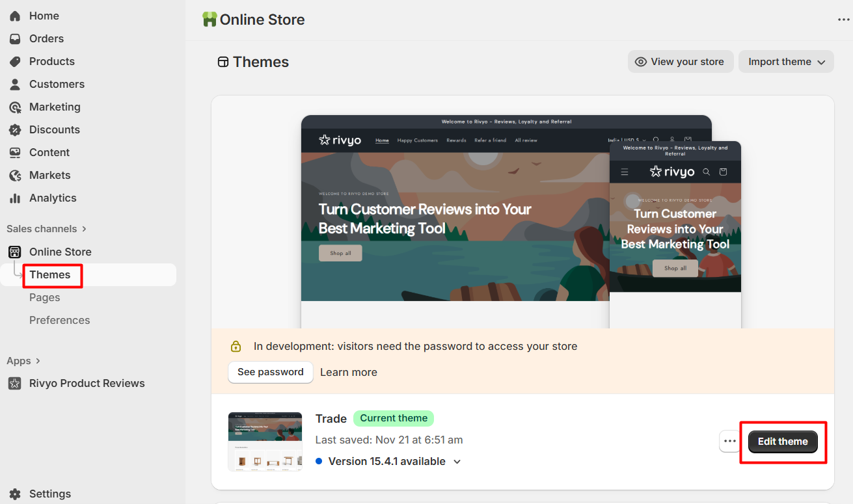Click Rewards in preview navigation
853x504 pixels.
click(456, 140)
